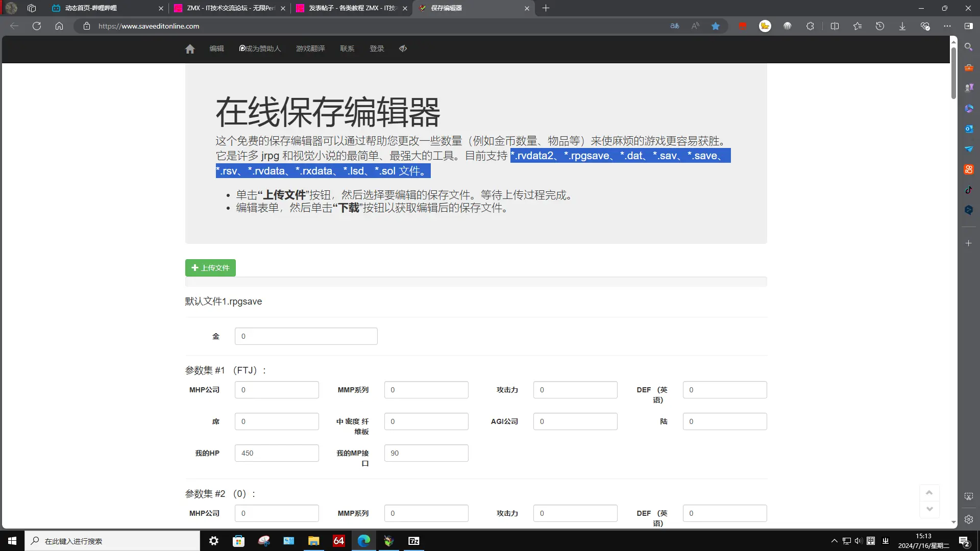Open a new browser tab

point(546,8)
